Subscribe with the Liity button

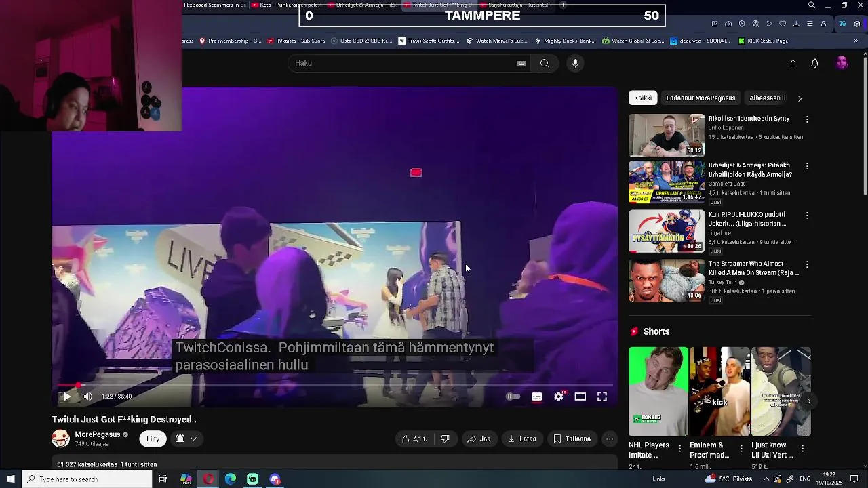click(153, 439)
